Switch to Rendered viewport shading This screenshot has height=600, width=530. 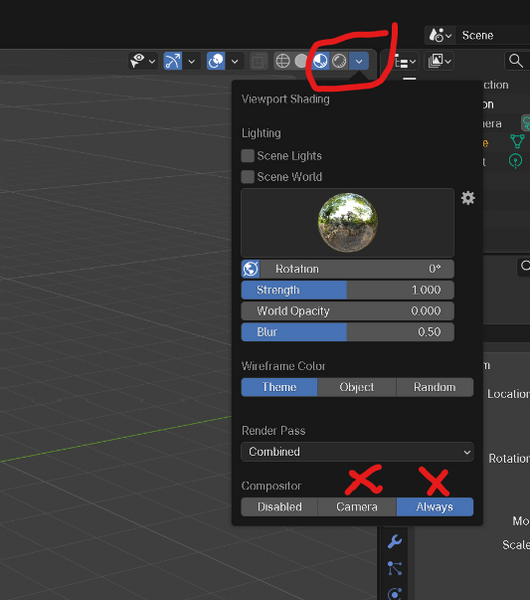click(339, 61)
